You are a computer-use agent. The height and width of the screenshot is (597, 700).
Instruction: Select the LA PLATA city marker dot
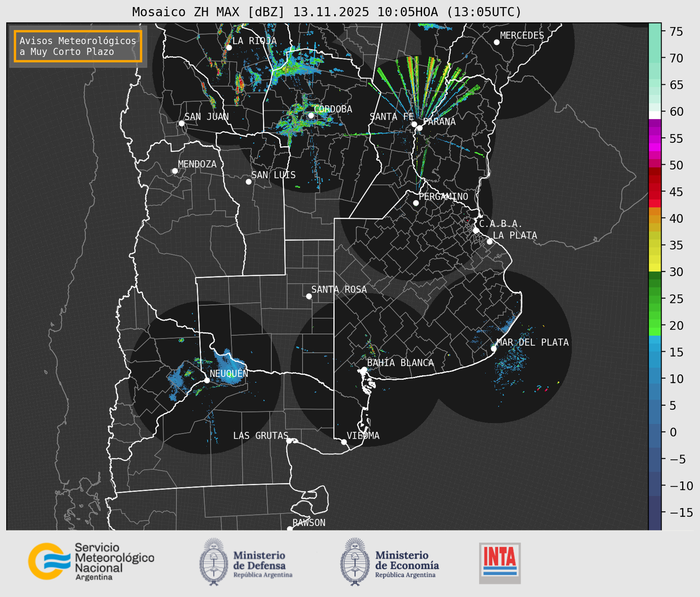click(490, 242)
